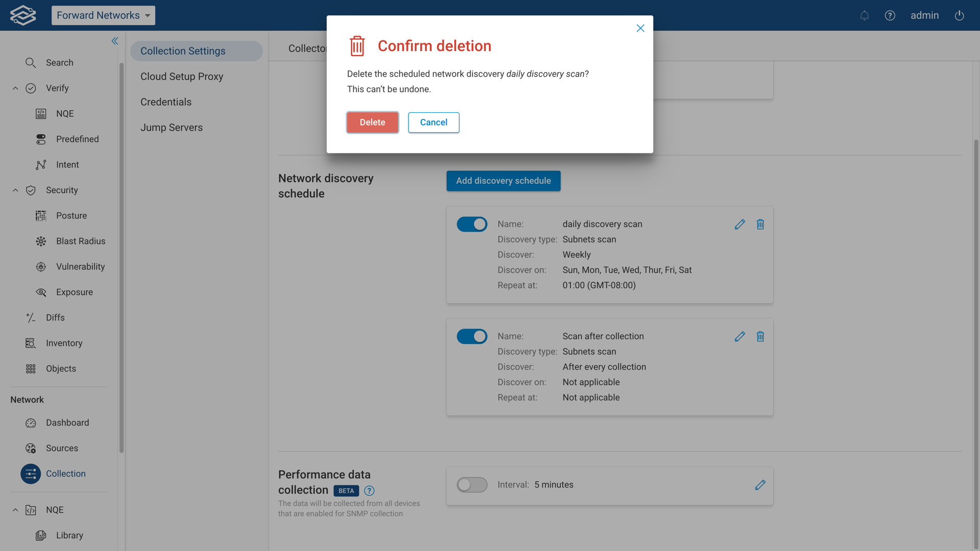Collapse the Security section chevron
This screenshot has height=551, width=980.
click(x=15, y=190)
